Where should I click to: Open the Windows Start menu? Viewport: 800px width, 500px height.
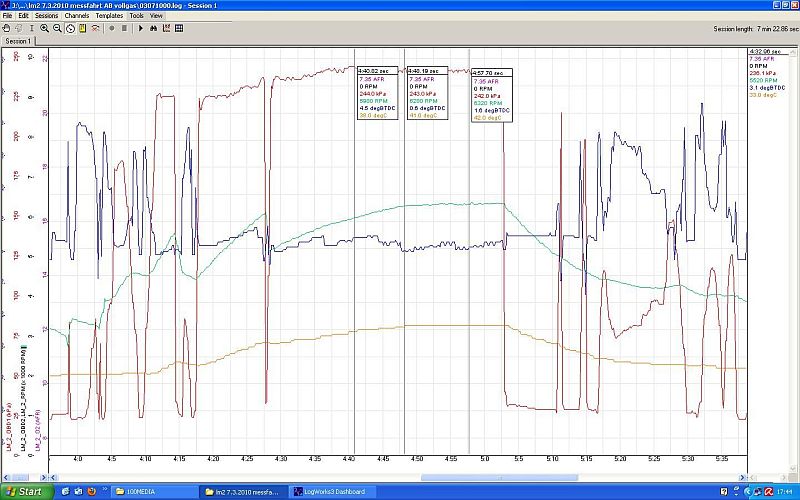(x=27, y=492)
